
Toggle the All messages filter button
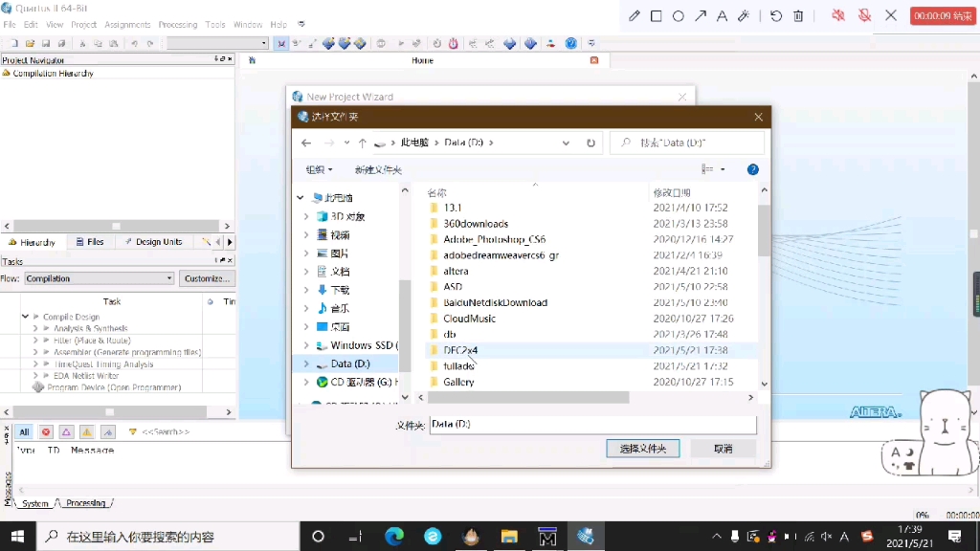click(23, 431)
